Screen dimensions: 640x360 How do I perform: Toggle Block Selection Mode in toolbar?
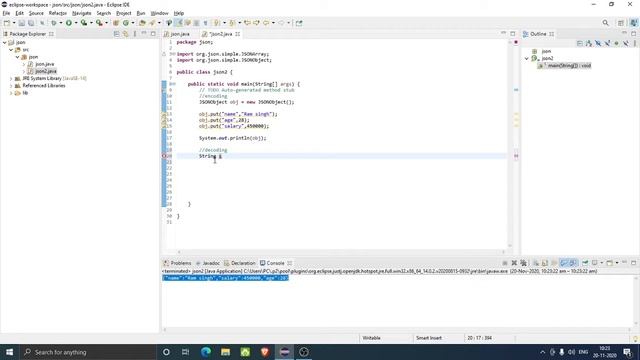click(196, 23)
